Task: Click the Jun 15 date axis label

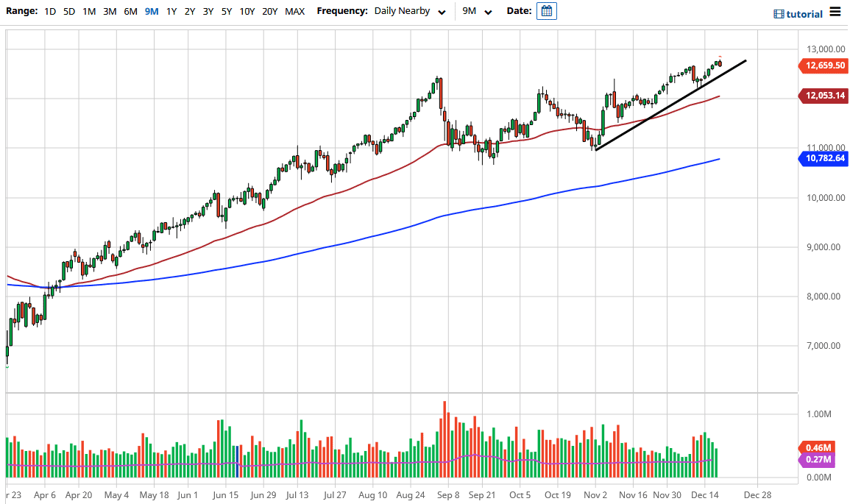Action: coord(225,494)
